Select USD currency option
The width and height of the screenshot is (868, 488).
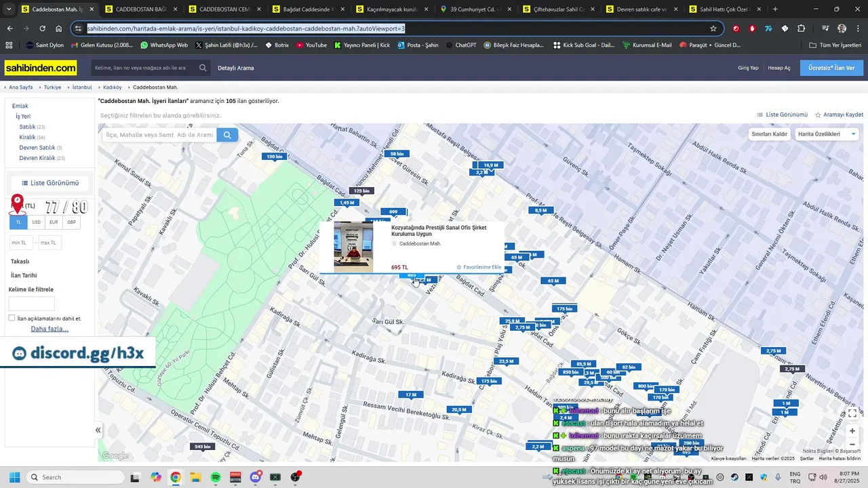[36, 222]
